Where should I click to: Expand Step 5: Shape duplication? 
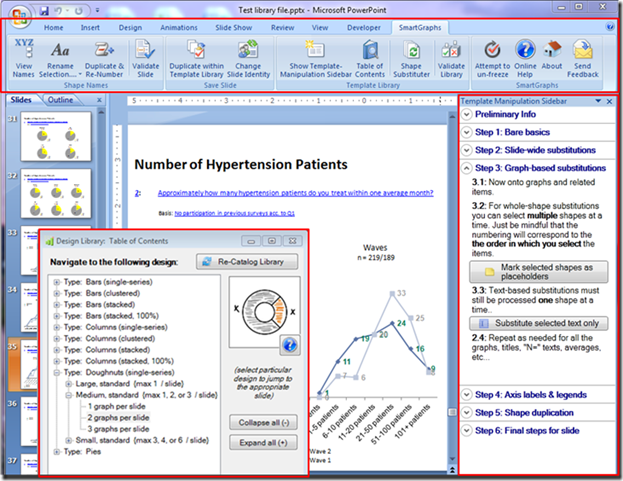tap(466, 413)
